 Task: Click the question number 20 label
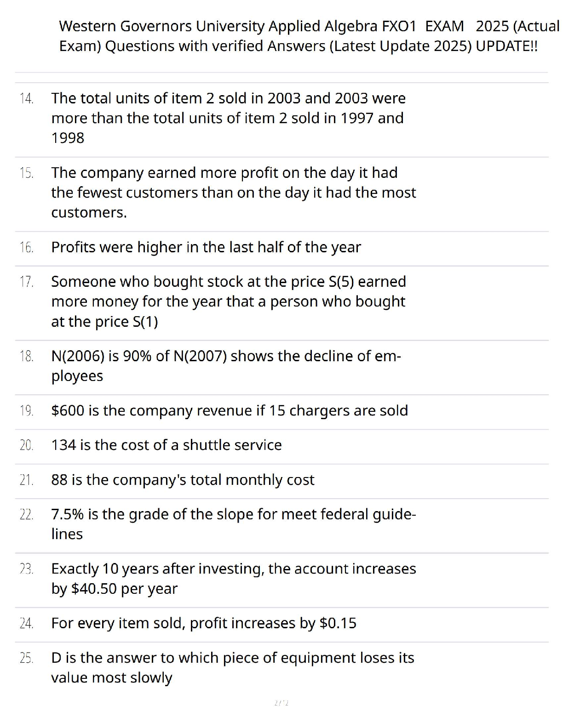click(27, 445)
